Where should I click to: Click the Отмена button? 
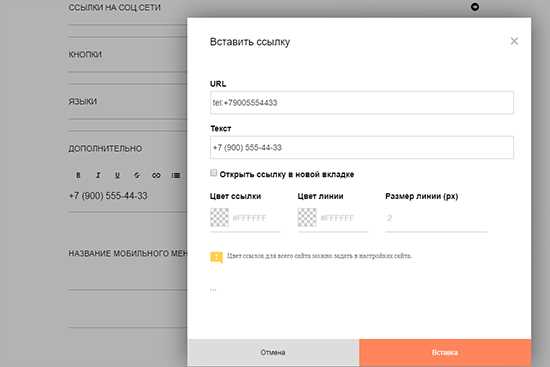click(x=273, y=352)
